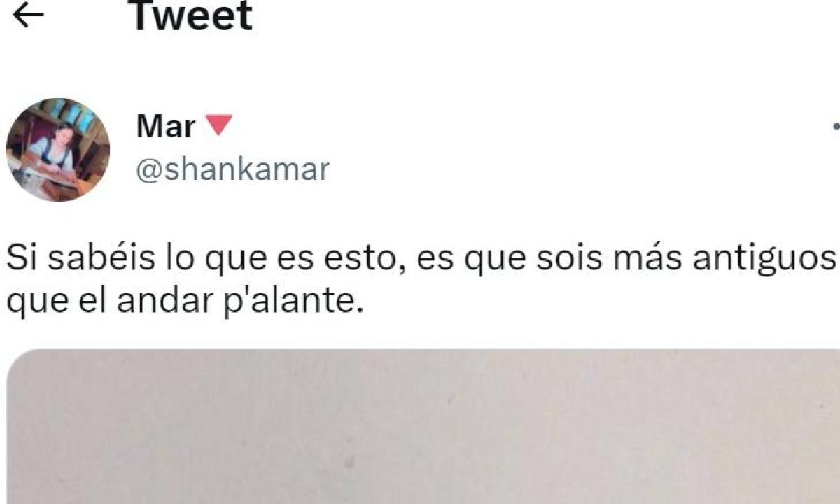
Task: Open Mar's profile picture avatar
Action: 58,150
